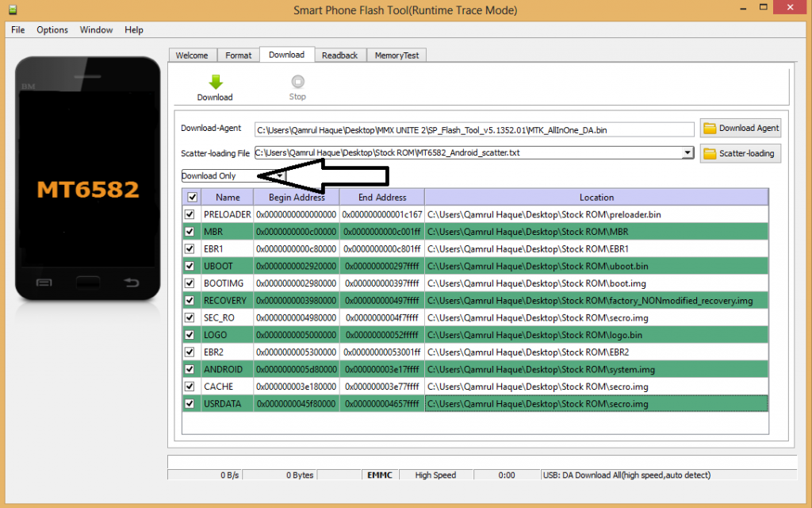Open the Options menu
The image size is (812, 508).
52,29
